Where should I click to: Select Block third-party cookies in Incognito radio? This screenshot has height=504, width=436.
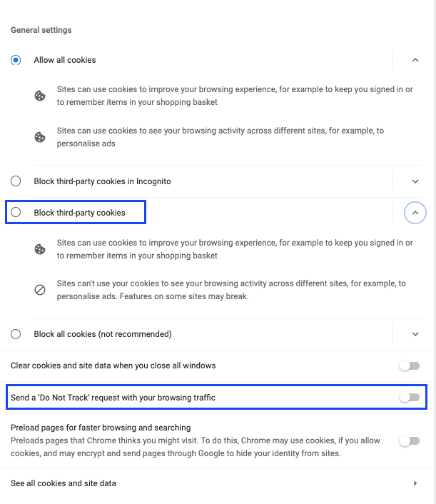coord(16,181)
